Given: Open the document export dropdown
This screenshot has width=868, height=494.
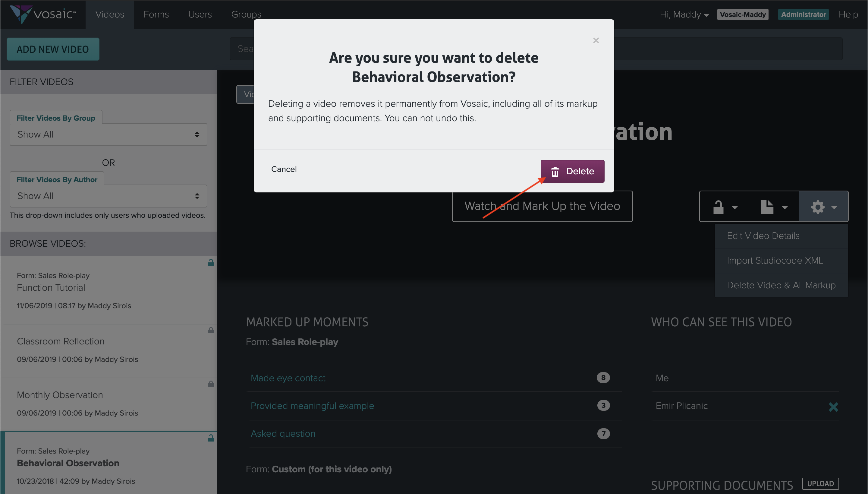Looking at the screenshot, I should [x=774, y=206].
